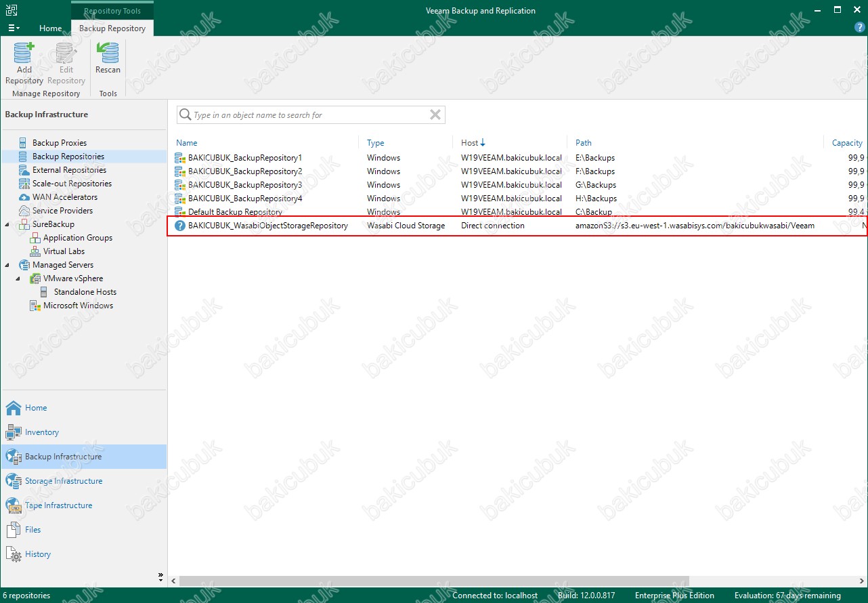
Task: Open the help question mark icon
Action: (x=860, y=28)
